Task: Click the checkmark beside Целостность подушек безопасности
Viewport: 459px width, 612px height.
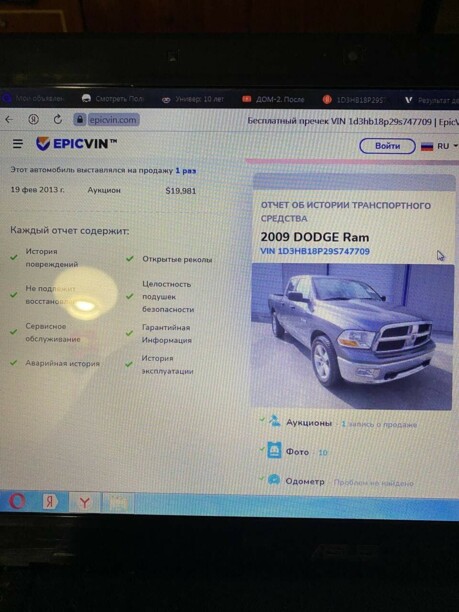Action: [130, 296]
